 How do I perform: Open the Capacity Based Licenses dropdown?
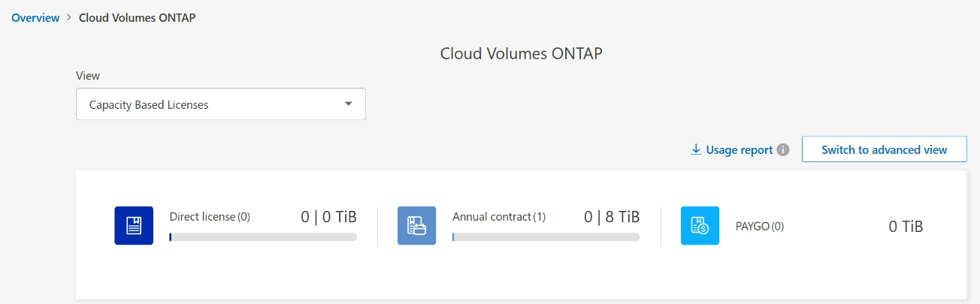coord(221,104)
